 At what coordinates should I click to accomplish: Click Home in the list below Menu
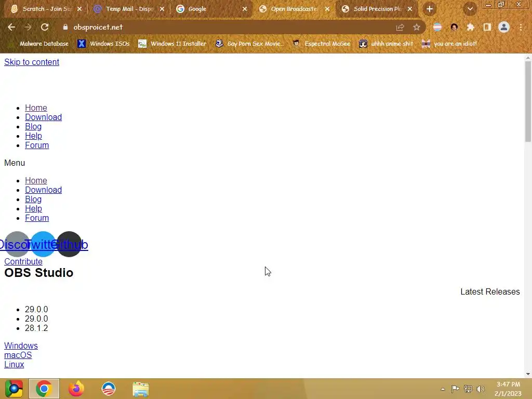point(36,180)
